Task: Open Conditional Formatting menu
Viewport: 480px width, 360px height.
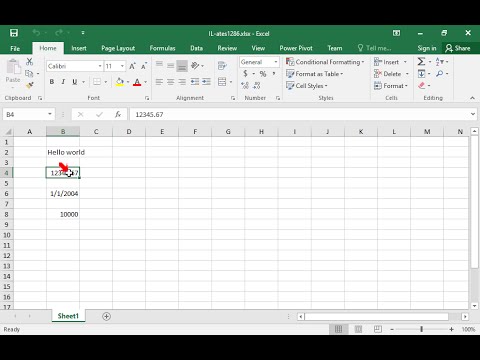Action: point(325,62)
